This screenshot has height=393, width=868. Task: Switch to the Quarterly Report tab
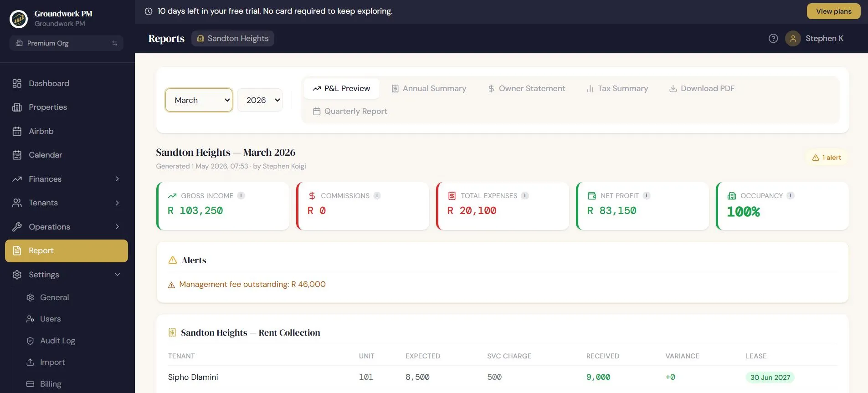(x=350, y=111)
